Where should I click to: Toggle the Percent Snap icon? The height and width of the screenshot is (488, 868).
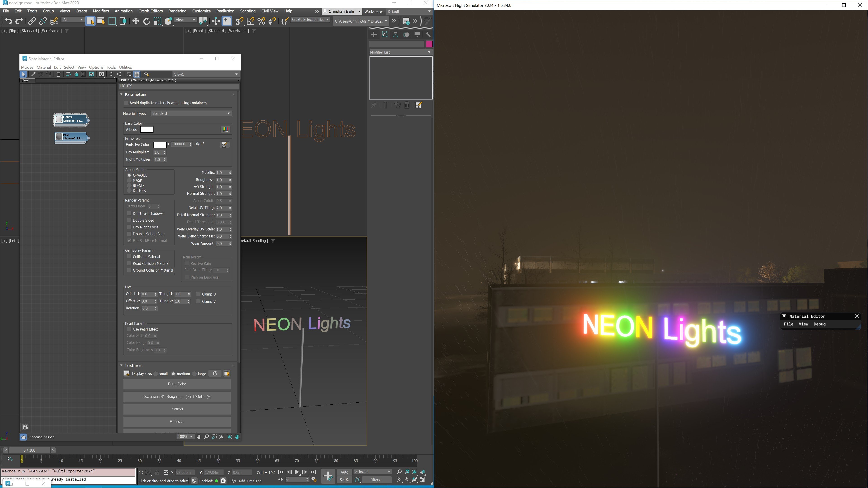pos(261,21)
